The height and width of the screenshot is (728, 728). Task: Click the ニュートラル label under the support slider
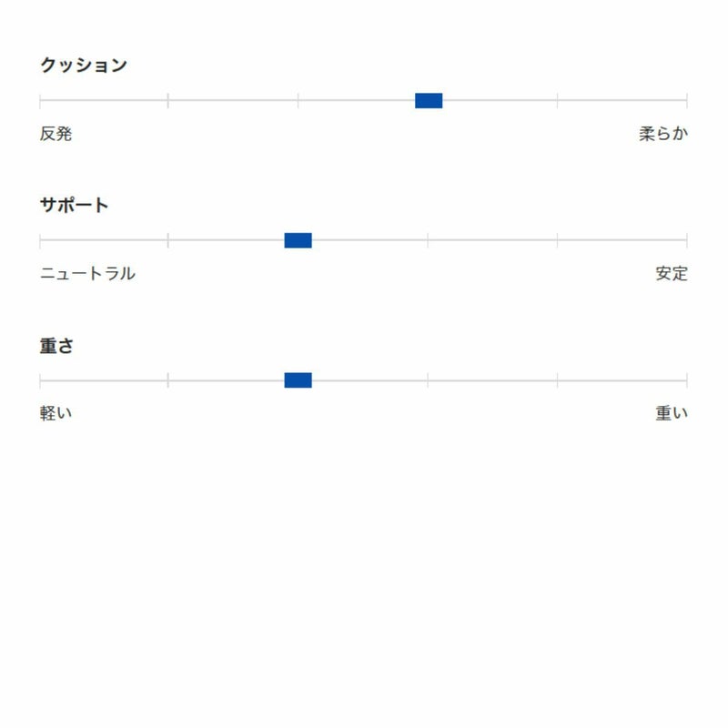click(87, 274)
